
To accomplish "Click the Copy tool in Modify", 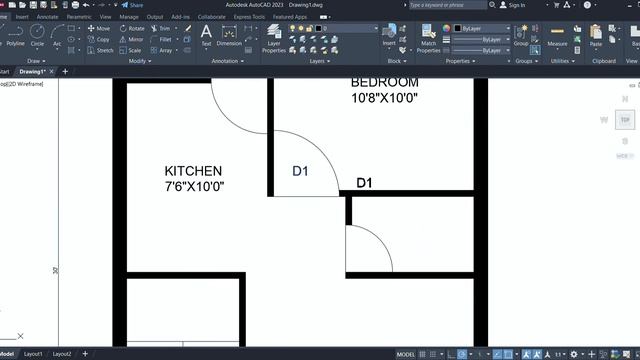I will tap(98, 40).
